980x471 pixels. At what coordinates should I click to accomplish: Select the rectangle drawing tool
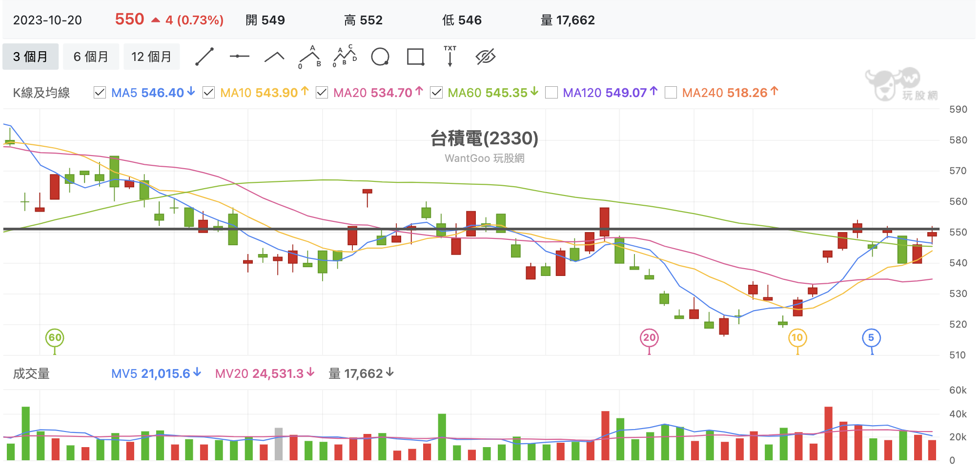click(415, 57)
